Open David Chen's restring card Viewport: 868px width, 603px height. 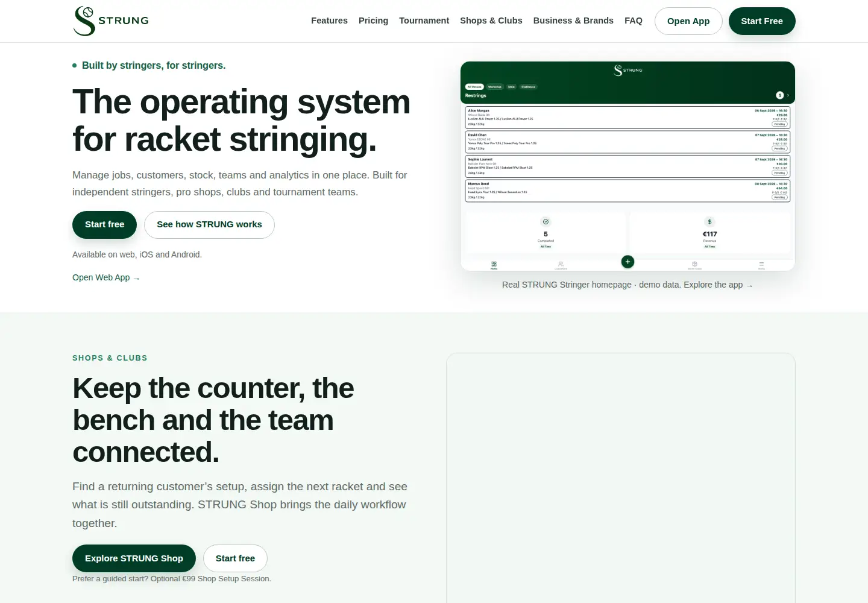627,142
